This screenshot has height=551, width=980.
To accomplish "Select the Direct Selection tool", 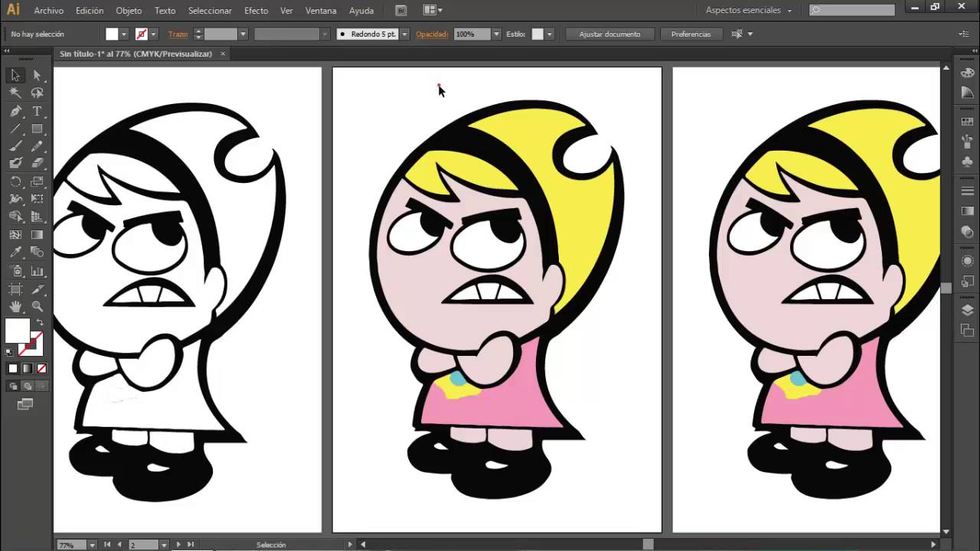I will point(37,75).
